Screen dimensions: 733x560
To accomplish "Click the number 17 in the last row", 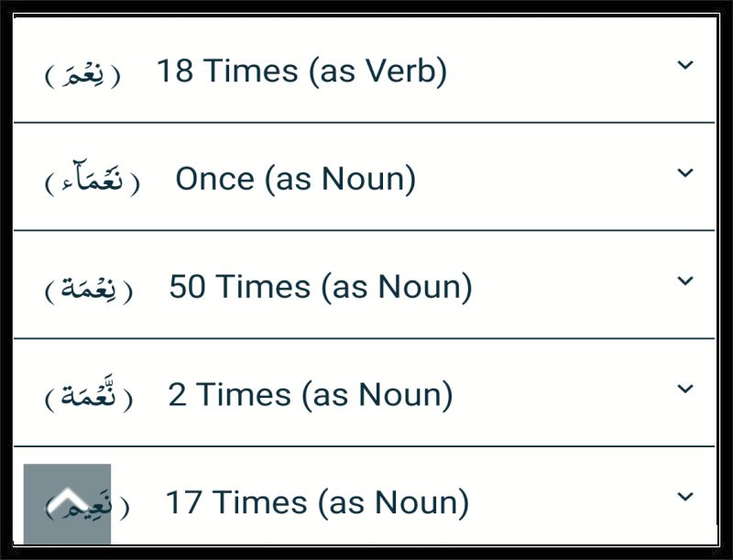I will tap(184, 502).
